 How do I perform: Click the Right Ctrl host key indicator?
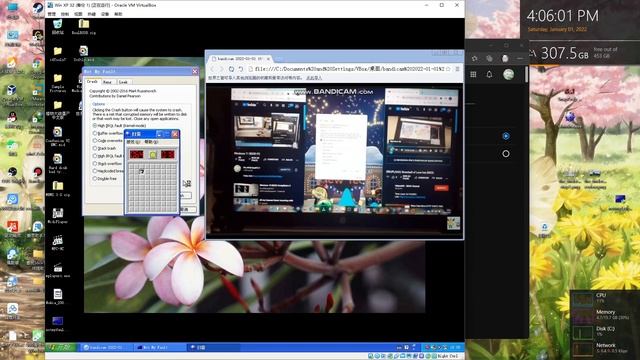click(448, 356)
